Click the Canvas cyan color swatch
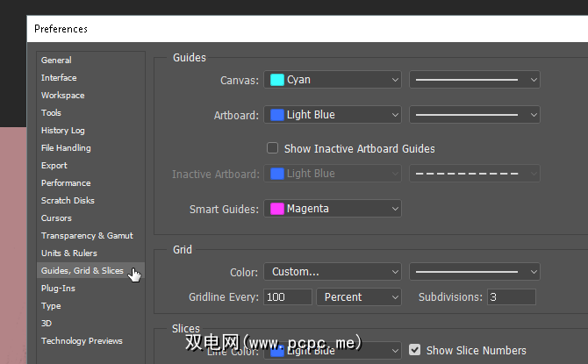The height and width of the screenshot is (364, 588). [x=277, y=80]
